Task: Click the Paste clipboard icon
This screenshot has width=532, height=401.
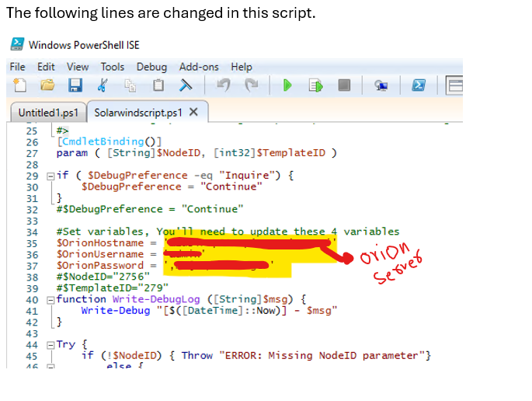Action: pos(158,85)
